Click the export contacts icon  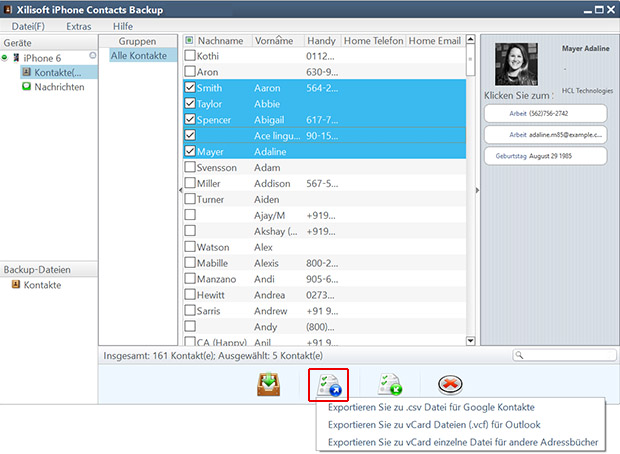[x=329, y=385]
